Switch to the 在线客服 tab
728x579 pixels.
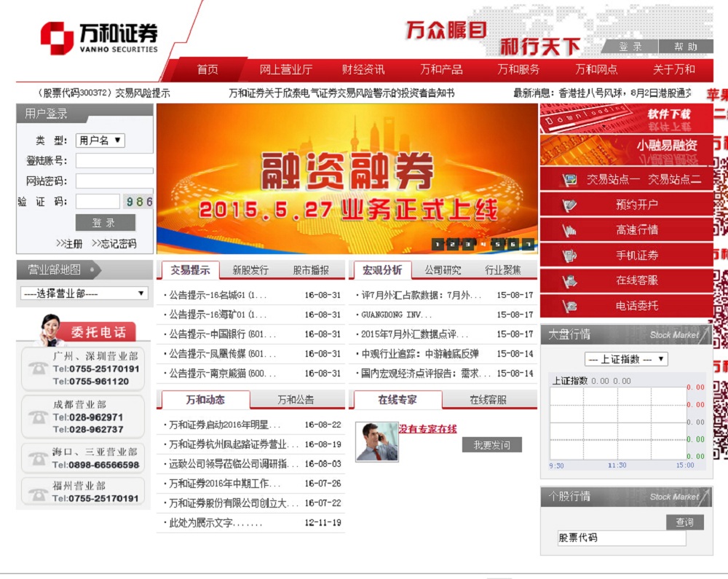[x=488, y=400]
